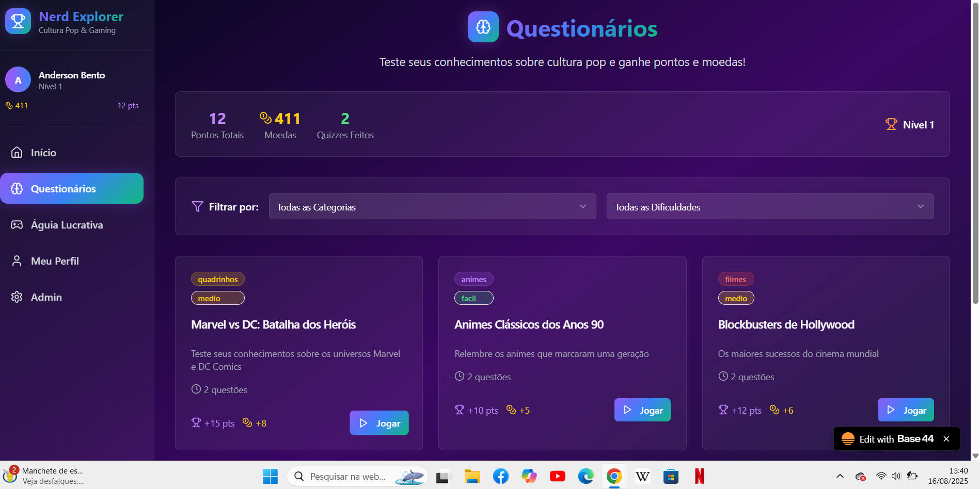Open the Admin settings page
Screen dimensions: 980x489
(x=46, y=297)
